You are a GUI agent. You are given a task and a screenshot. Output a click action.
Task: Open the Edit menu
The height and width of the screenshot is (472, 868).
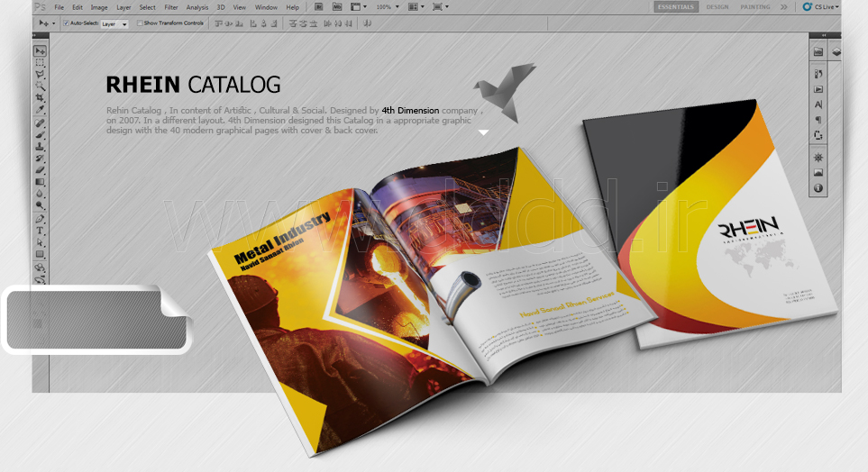click(78, 7)
